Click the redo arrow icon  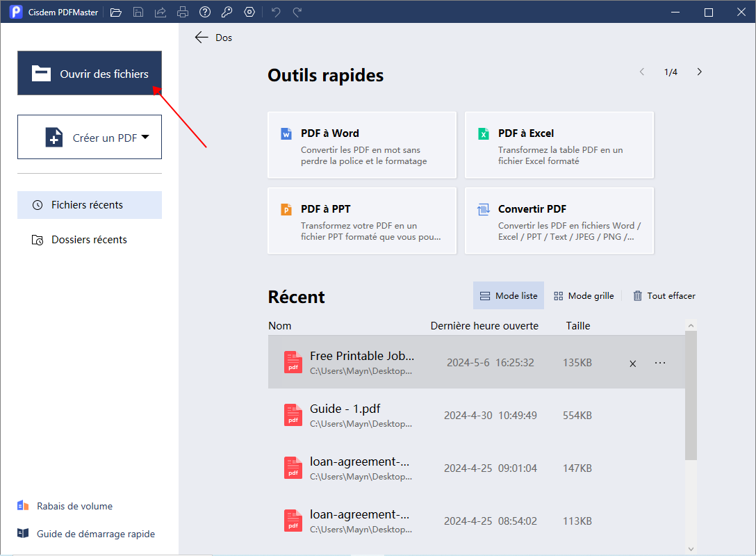point(297,12)
